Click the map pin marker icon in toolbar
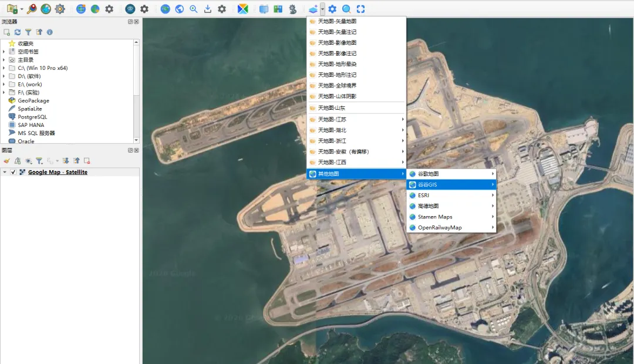Screen dimensions: 634x364 (x=32, y=9)
